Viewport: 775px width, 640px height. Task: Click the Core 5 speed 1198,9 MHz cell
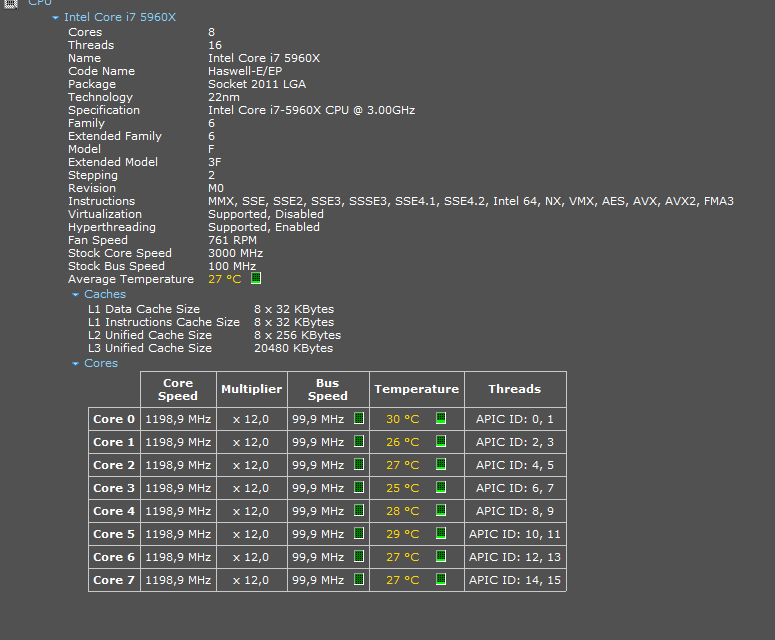pyautogui.click(x=178, y=534)
